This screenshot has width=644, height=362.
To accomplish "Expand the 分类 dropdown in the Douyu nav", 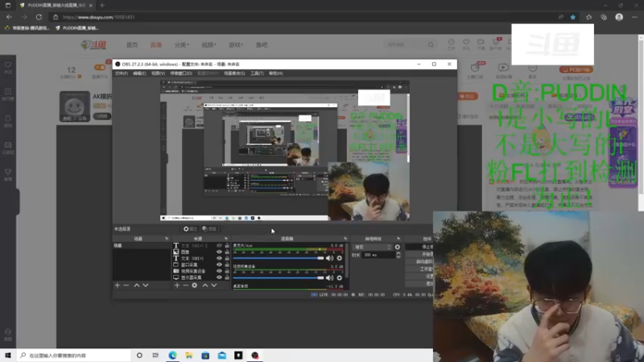I will click(x=182, y=45).
